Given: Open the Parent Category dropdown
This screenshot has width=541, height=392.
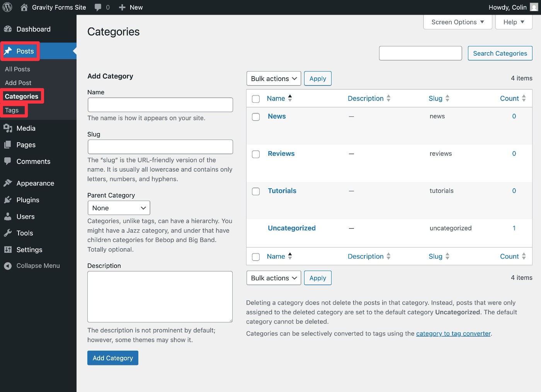Looking at the screenshot, I should coord(119,208).
